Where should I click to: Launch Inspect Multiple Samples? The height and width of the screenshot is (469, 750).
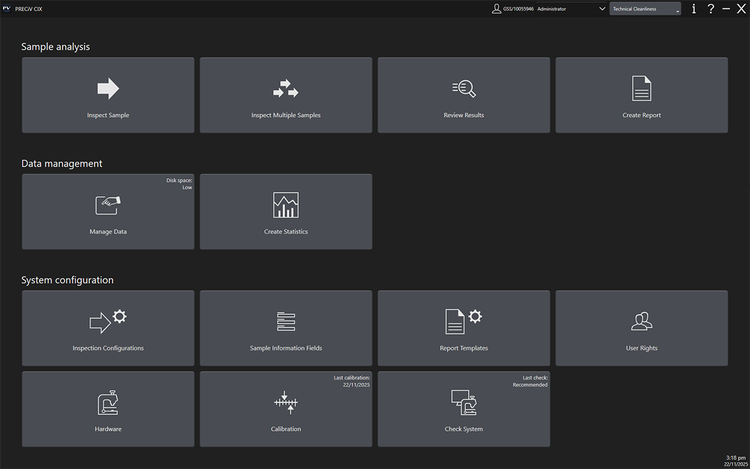tap(286, 95)
